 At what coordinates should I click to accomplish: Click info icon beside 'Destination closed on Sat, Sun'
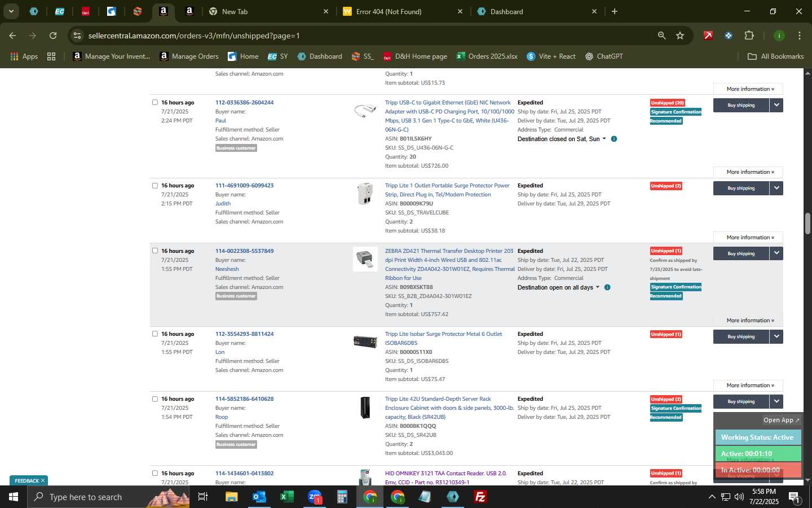point(614,139)
